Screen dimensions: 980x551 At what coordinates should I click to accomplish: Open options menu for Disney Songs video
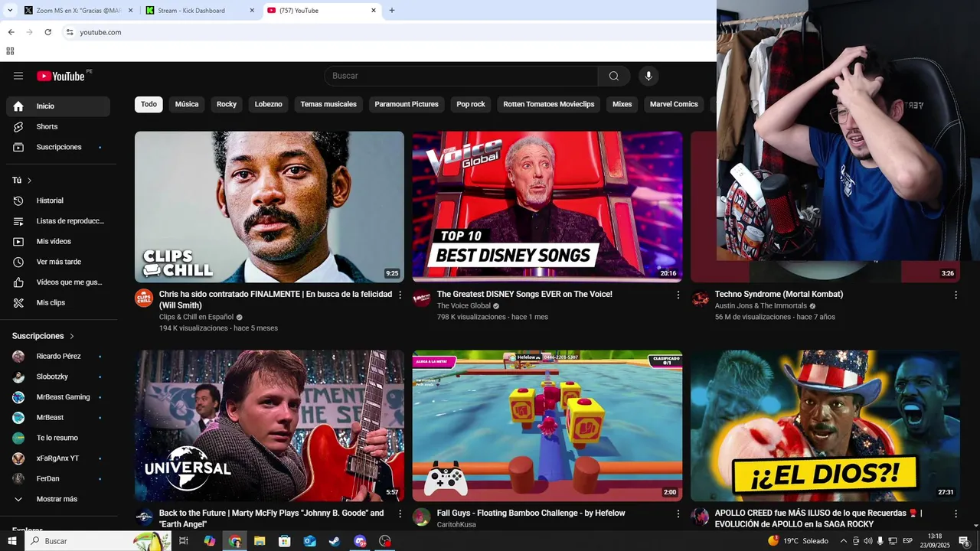tap(678, 295)
